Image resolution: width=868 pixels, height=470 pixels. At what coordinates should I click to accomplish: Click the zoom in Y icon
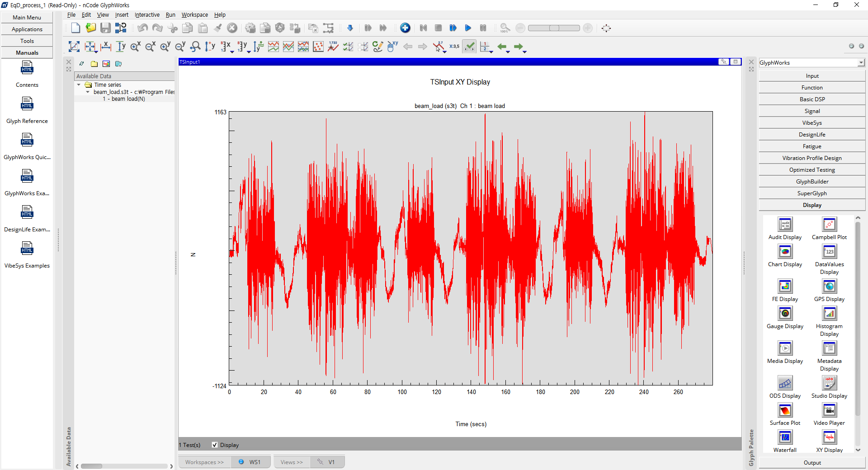click(x=165, y=47)
